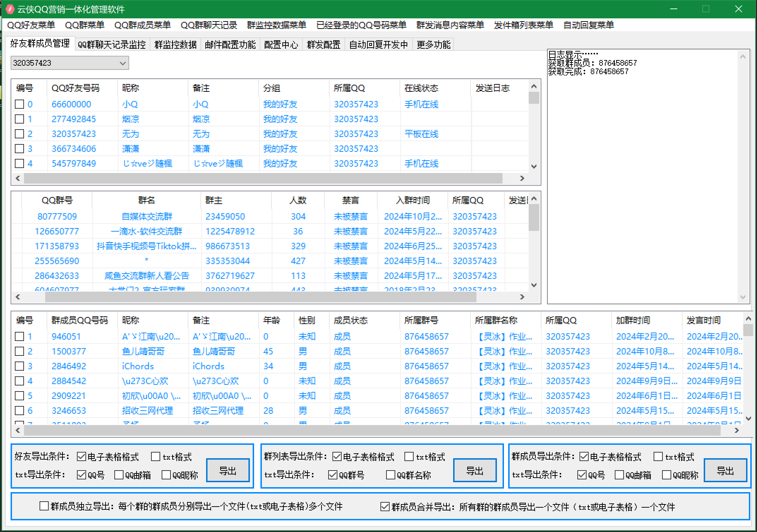Click friend nickname 烟凉
757x532 pixels.
tap(131, 119)
